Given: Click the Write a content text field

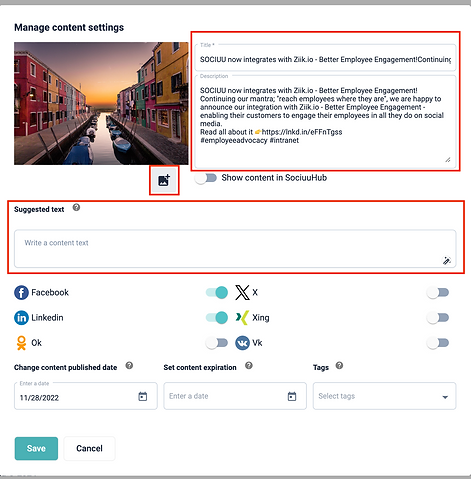Looking at the screenshot, I should click(x=235, y=248).
